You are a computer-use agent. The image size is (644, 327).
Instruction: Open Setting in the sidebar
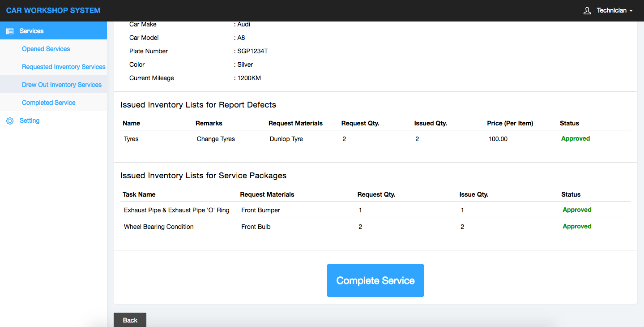click(x=30, y=120)
